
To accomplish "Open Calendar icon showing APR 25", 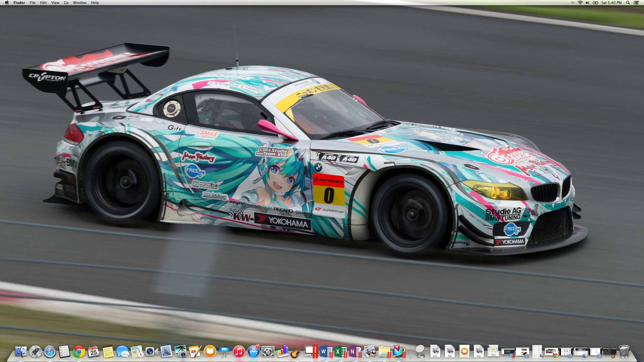I will point(94,351).
